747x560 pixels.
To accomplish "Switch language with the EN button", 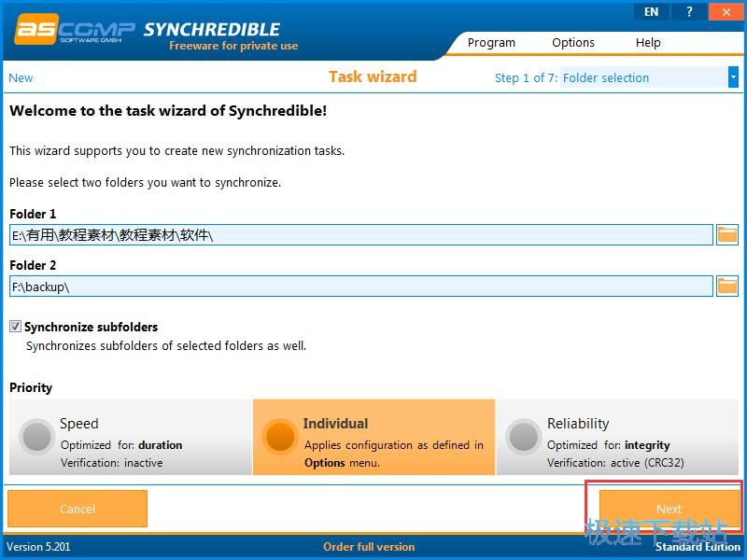I will (651, 12).
